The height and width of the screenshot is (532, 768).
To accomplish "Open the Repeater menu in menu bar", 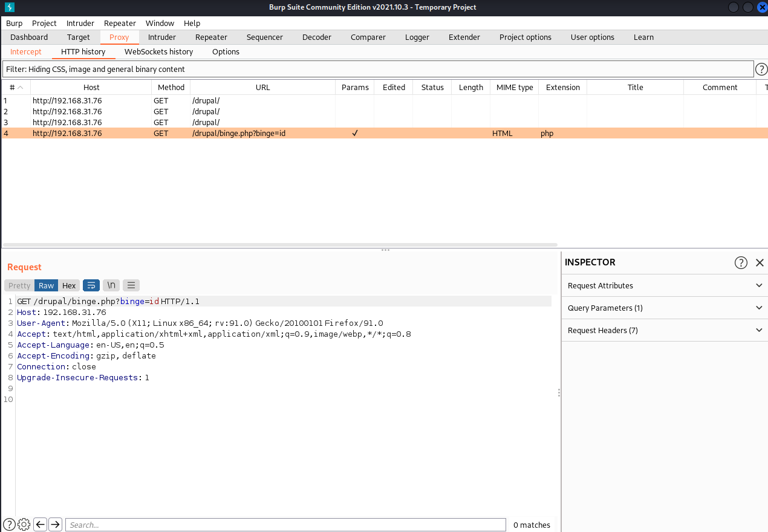I will point(120,23).
